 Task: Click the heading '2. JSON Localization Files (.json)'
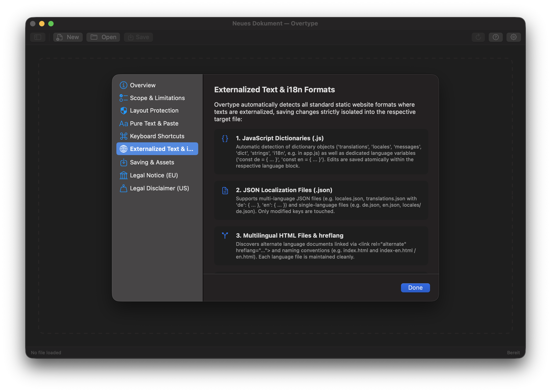coord(284,190)
